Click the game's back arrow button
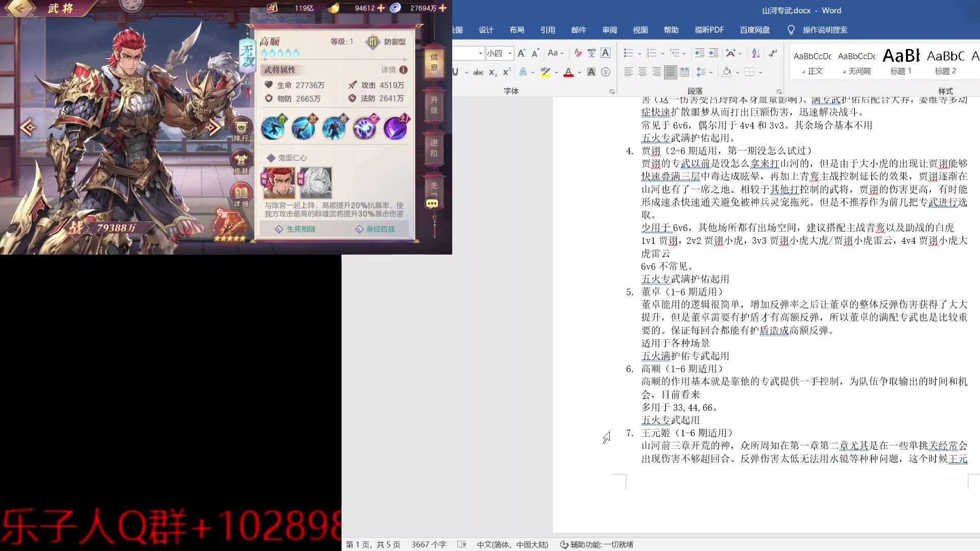This screenshot has height=551, width=980. (x=19, y=8)
